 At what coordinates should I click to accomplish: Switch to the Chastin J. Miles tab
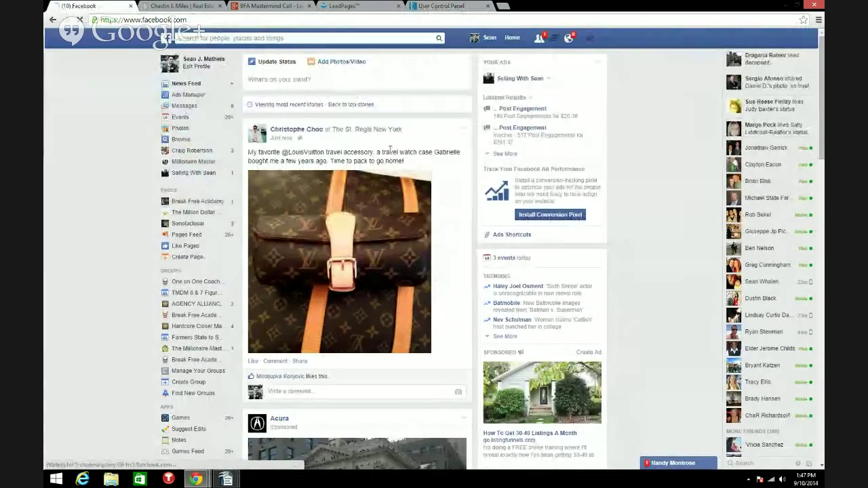coord(181,6)
